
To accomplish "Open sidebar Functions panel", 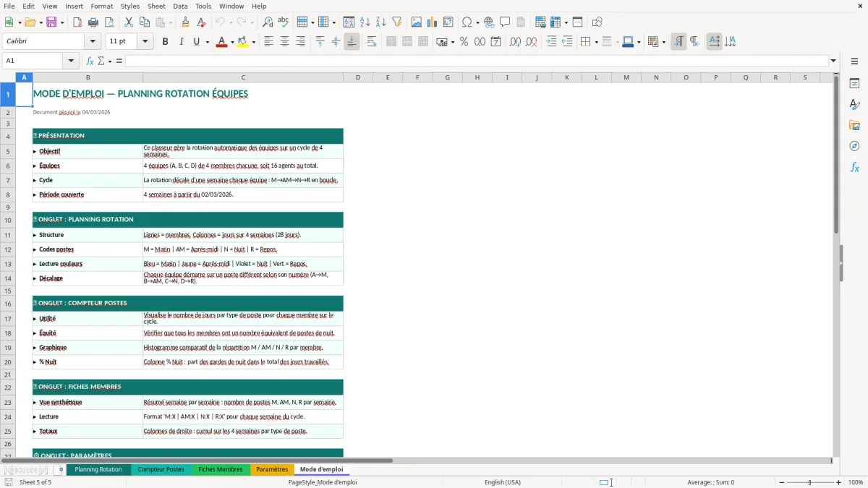I will click(854, 167).
